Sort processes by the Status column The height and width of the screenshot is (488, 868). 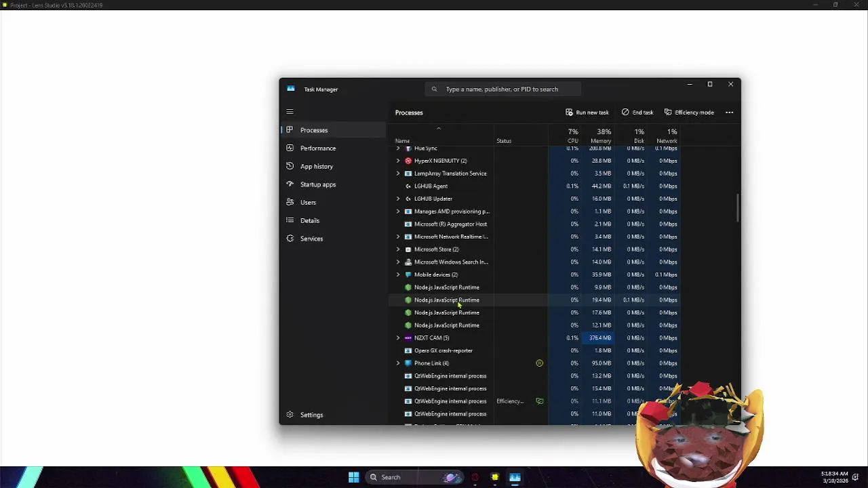(521, 136)
